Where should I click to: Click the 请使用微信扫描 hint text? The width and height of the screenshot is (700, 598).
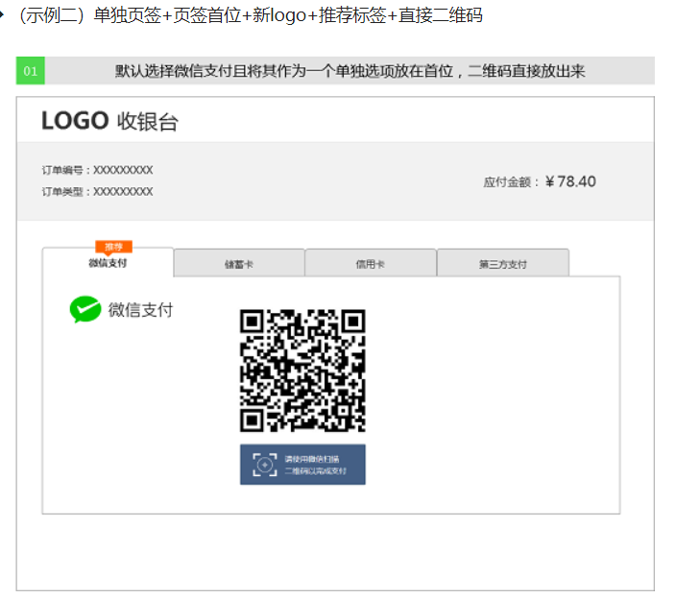[x=312, y=459]
